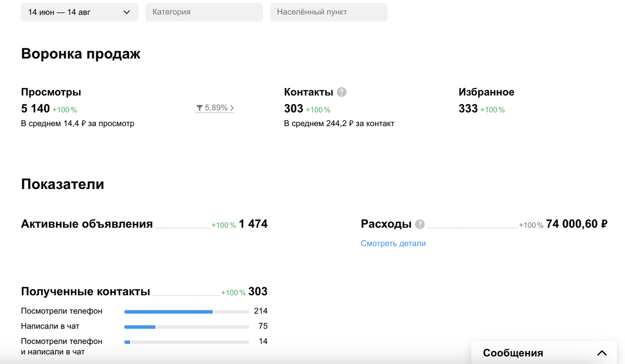The width and height of the screenshot is (625, 364).
Task: Open the Смотреть детали link
Action: (393, 243)
